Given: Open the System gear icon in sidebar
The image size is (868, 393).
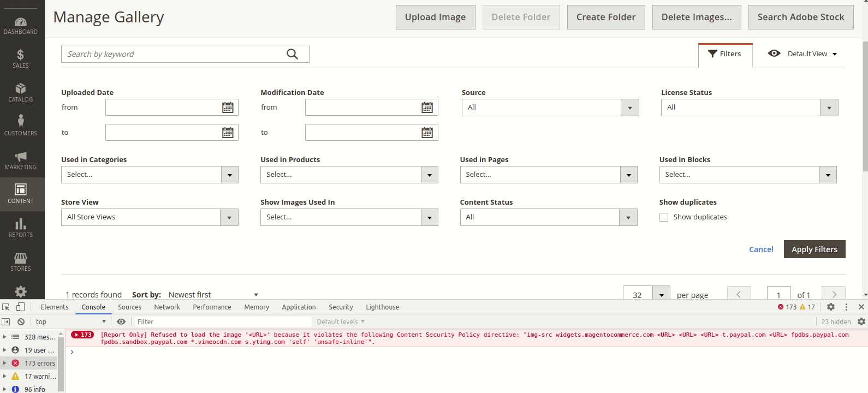Looking at the screenshot, I should (21, 291).
